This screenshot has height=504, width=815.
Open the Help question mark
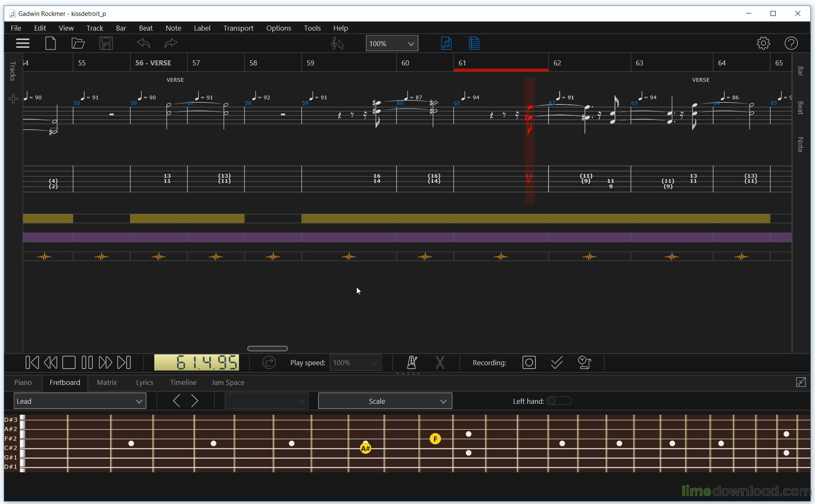tap(791, 43)
